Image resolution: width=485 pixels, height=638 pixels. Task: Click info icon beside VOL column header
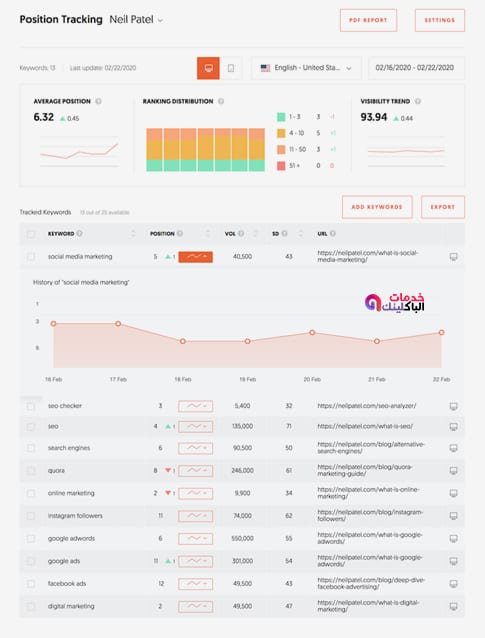(x=241, y=234)
